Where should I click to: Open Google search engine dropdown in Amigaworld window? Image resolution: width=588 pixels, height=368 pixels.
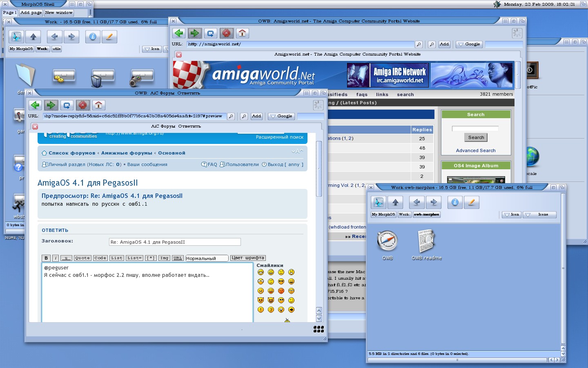pyautogui.click(x=469, y=44)
